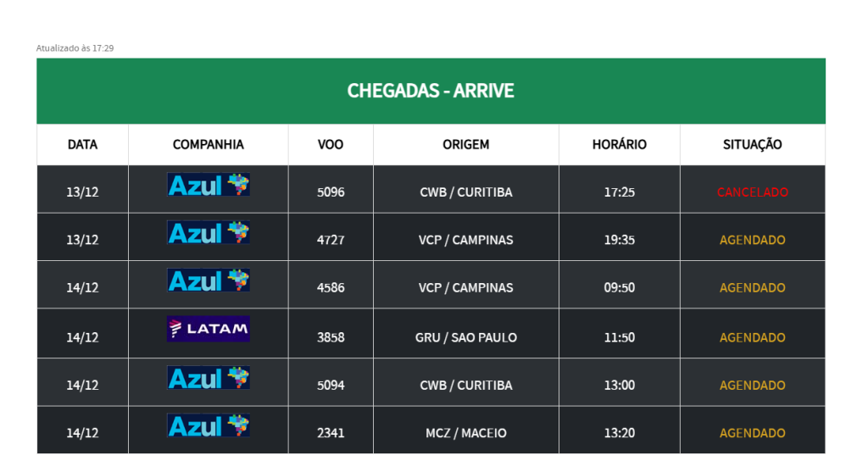
Task: Select the VOO column header
Action: pyautogui.click(x=331, y=144)
